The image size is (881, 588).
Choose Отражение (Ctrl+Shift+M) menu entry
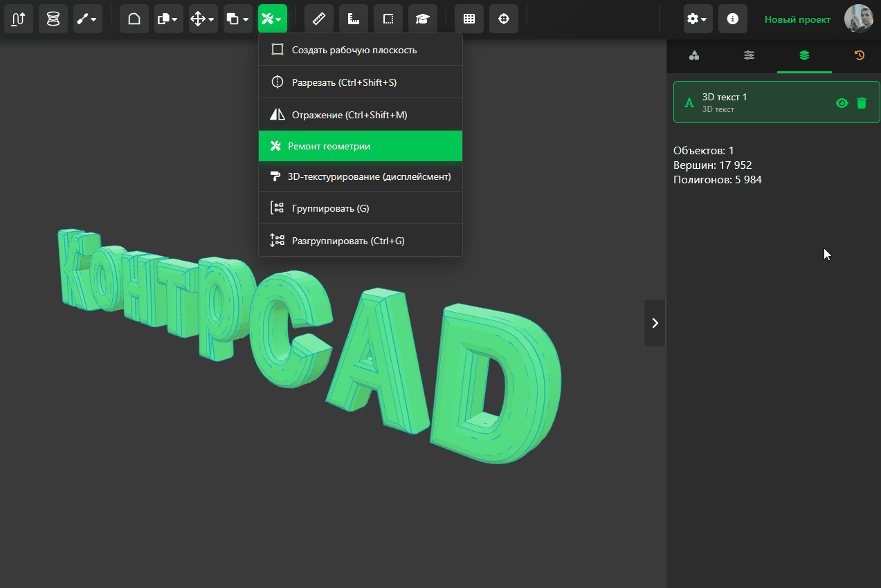pos(361,115)
